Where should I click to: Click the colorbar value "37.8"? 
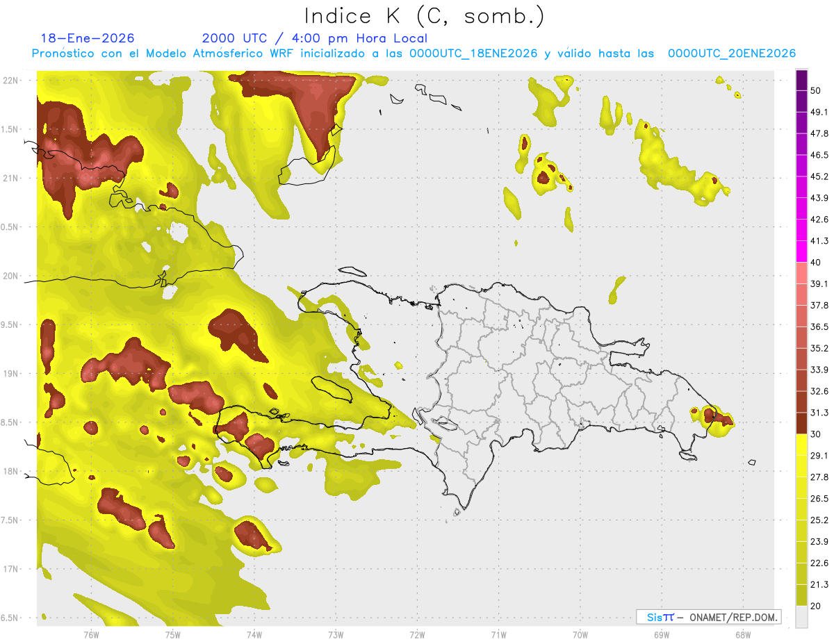[x=819, y=306]
